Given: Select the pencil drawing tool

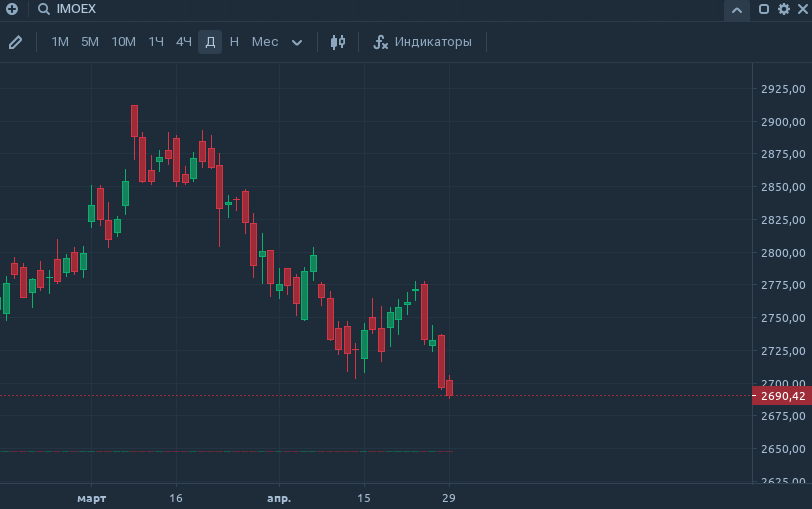Looking at the screenshot, I should pyautogui.click(x=15, y=42).
